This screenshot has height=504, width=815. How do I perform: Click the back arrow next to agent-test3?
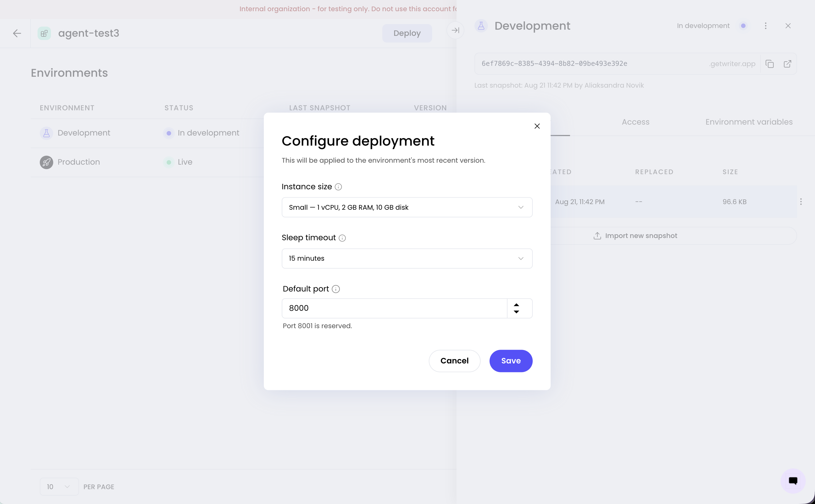pos(17,33)
